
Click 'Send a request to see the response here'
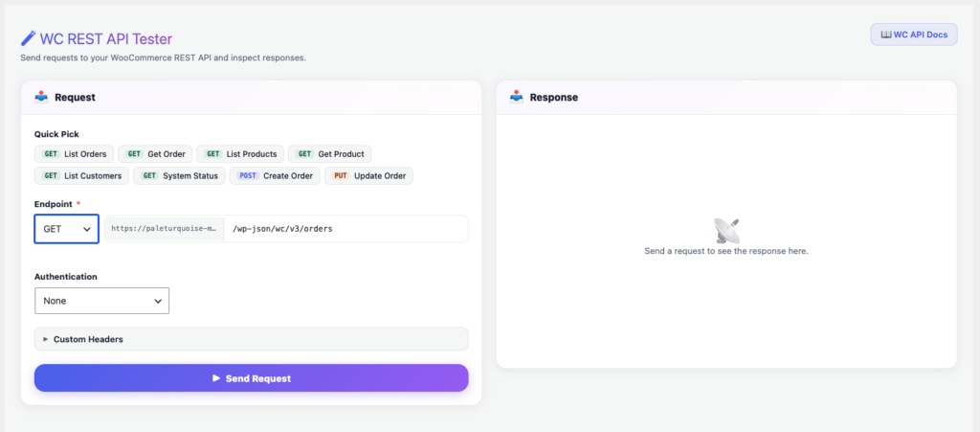point(726,251)
